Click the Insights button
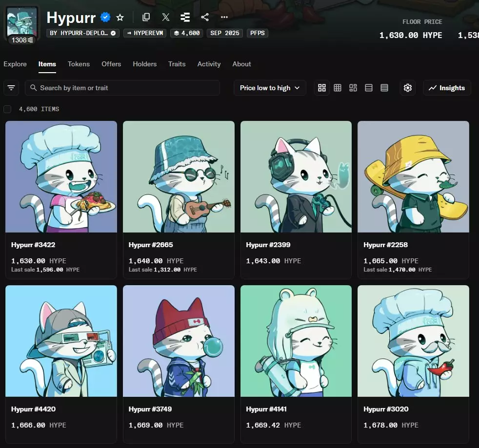The height and width of the screenshot is (448, 479). [447, 88]
